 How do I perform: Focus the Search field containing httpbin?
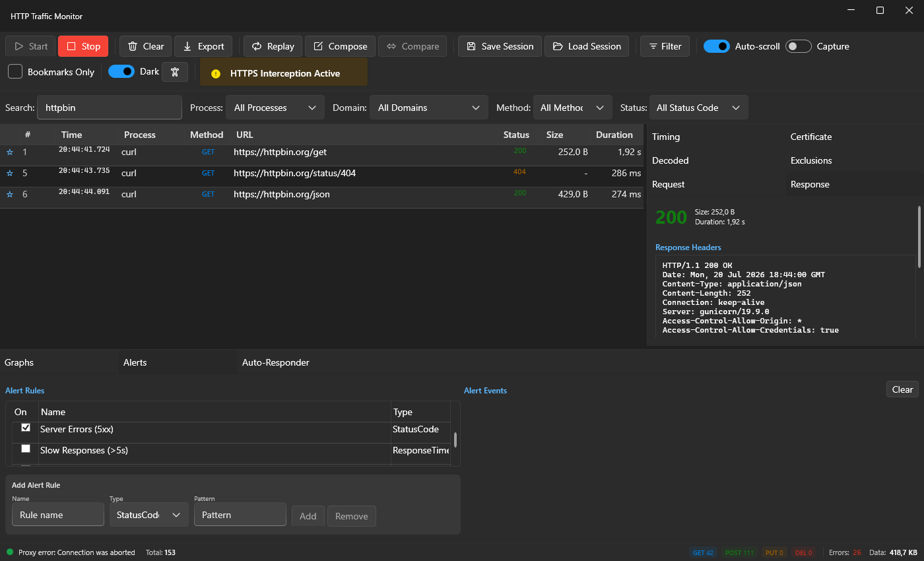coord(110,108)
